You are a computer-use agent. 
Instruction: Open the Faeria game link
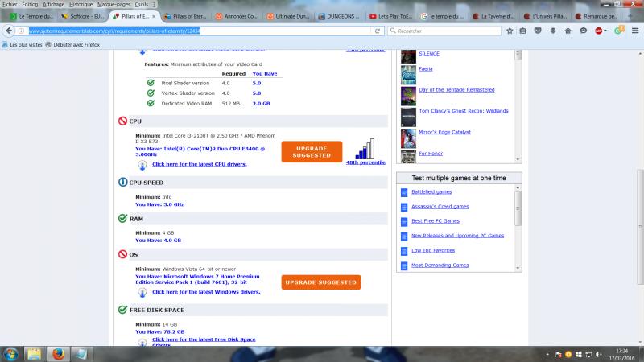point(426,69)
